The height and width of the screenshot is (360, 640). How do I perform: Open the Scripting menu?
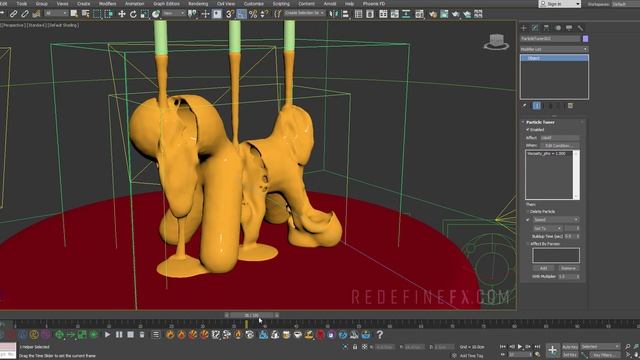(281, 4)
